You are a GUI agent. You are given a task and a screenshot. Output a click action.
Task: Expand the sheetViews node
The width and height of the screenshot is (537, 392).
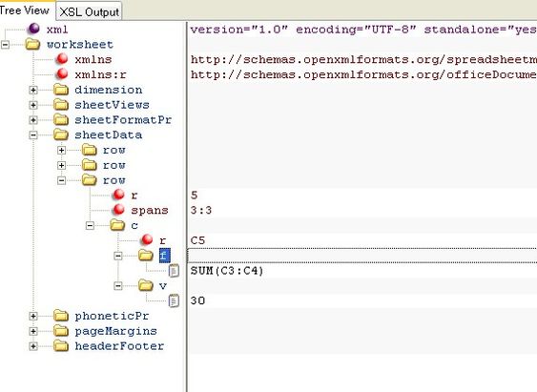tap(33, 105)
